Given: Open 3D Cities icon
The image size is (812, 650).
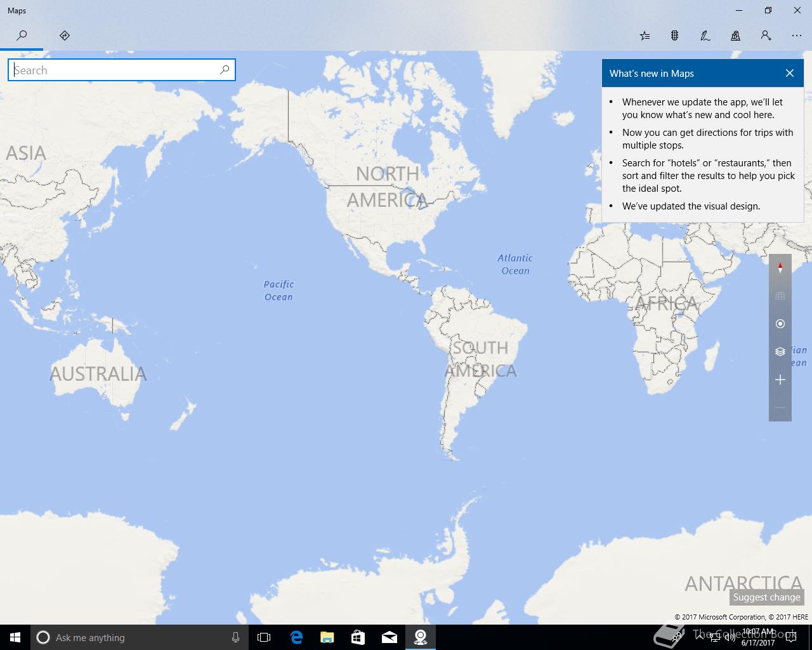Looking at the screenshot, I should coord(735,36).
